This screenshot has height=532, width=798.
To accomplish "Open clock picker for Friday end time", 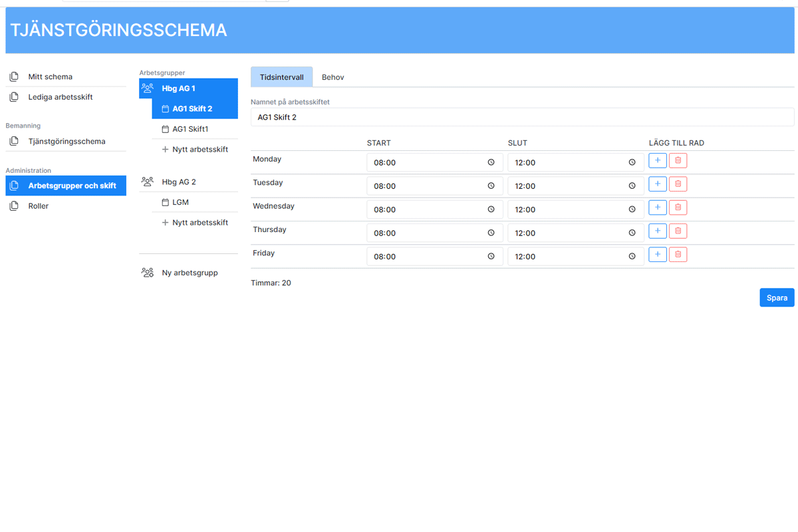I will (632, 256).
